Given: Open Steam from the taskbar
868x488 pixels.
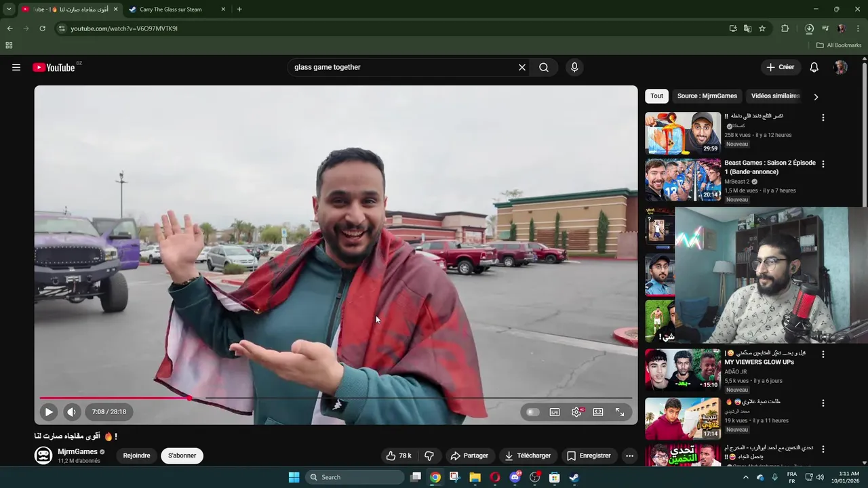Looking at the screenshot, I should pyautogui.click(x=574, y=477).
